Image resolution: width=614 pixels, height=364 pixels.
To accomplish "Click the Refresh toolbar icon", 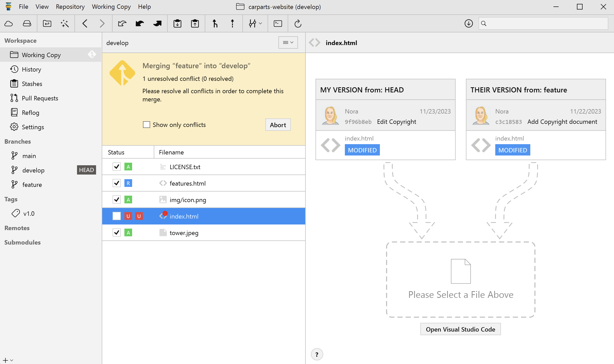I will tap(298, 24).
